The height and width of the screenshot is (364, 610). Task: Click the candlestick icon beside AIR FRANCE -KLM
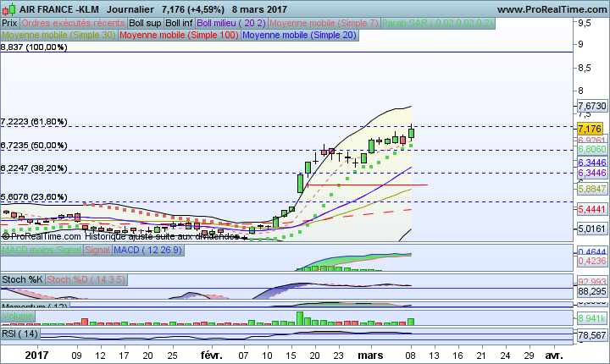pyautogui.click(x=8, y=9)
